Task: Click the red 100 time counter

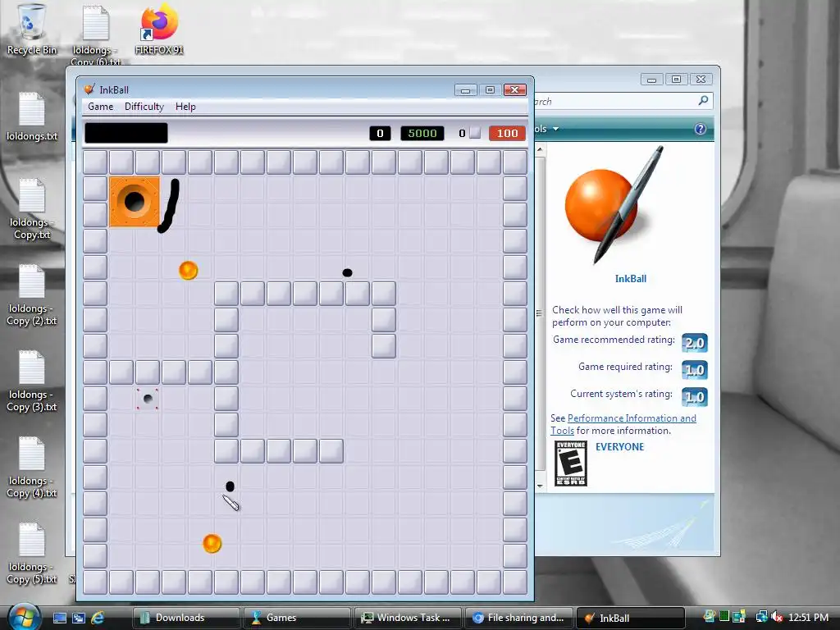Action: (x=507, y=134)
